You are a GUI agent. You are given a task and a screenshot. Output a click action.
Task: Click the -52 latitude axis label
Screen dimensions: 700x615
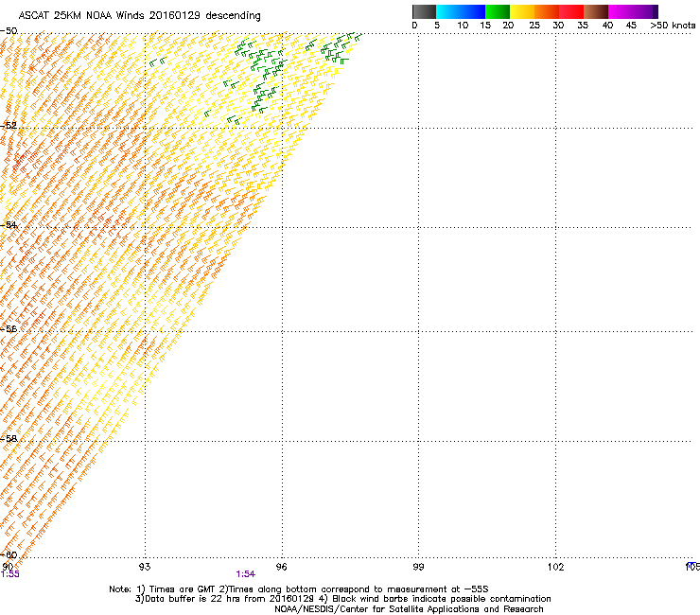coord(9,126)
